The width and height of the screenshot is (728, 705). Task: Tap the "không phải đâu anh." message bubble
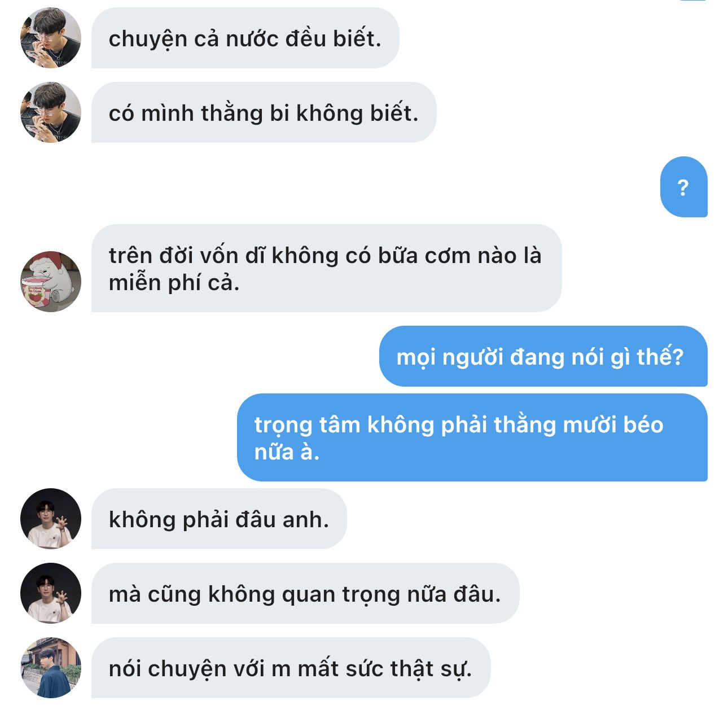click(x=219, y=519)
